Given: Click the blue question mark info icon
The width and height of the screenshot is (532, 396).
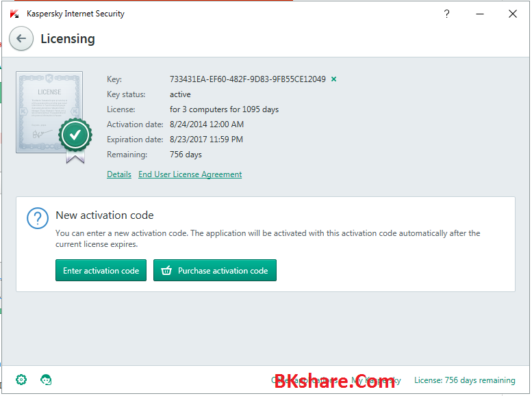Looking at the screenshot, I should coord(38,218).
